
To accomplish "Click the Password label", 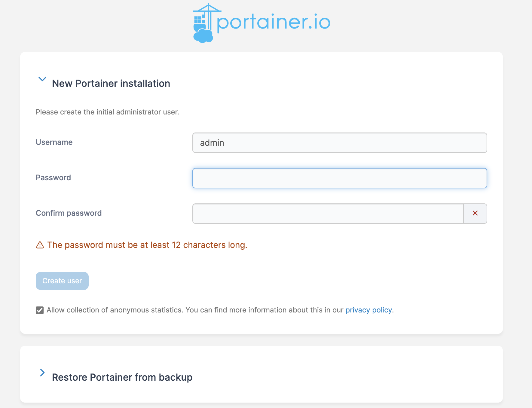I will pos(54,178).
